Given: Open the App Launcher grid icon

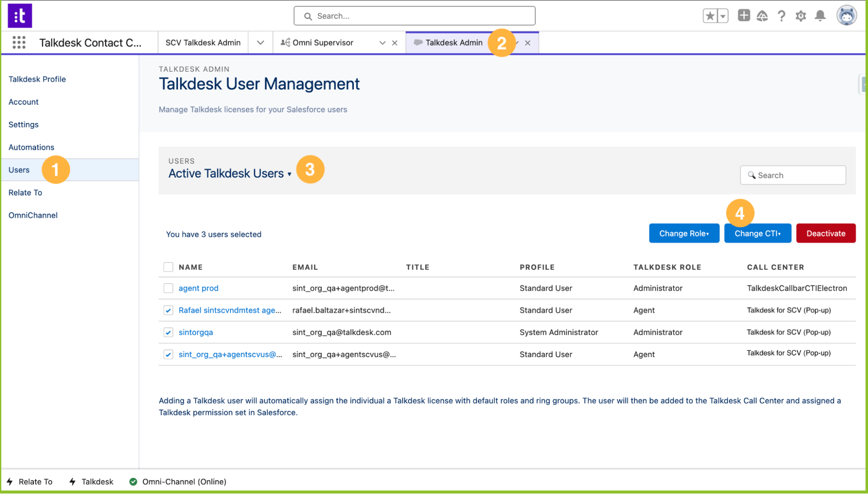Looking at the screenshot, I should [x=19, y=43].
